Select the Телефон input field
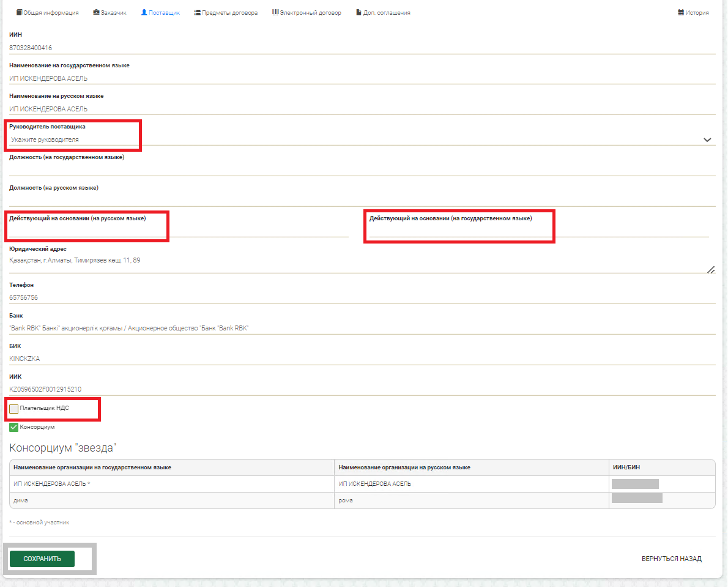Viewport: 728px width, 588px height. click(361, 297)
